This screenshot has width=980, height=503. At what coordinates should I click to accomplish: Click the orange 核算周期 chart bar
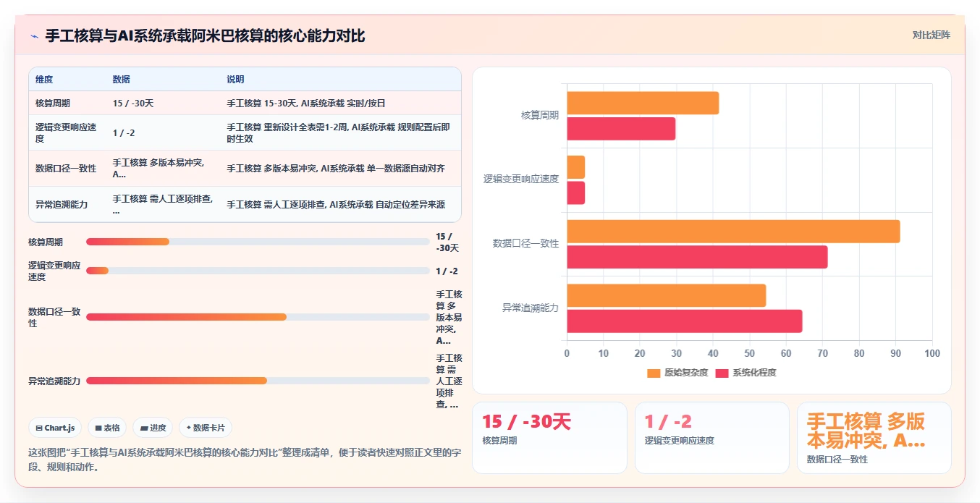[643, 103]
